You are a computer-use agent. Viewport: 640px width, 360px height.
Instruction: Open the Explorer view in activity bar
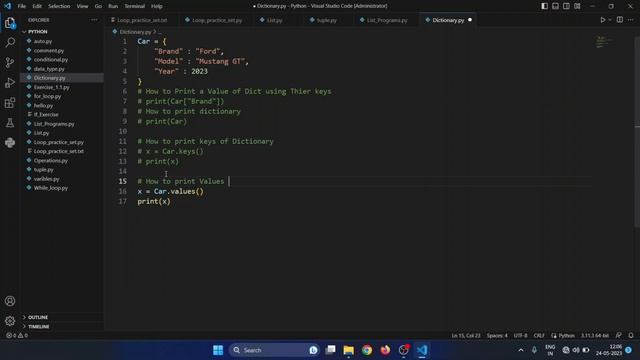point(10,23)
